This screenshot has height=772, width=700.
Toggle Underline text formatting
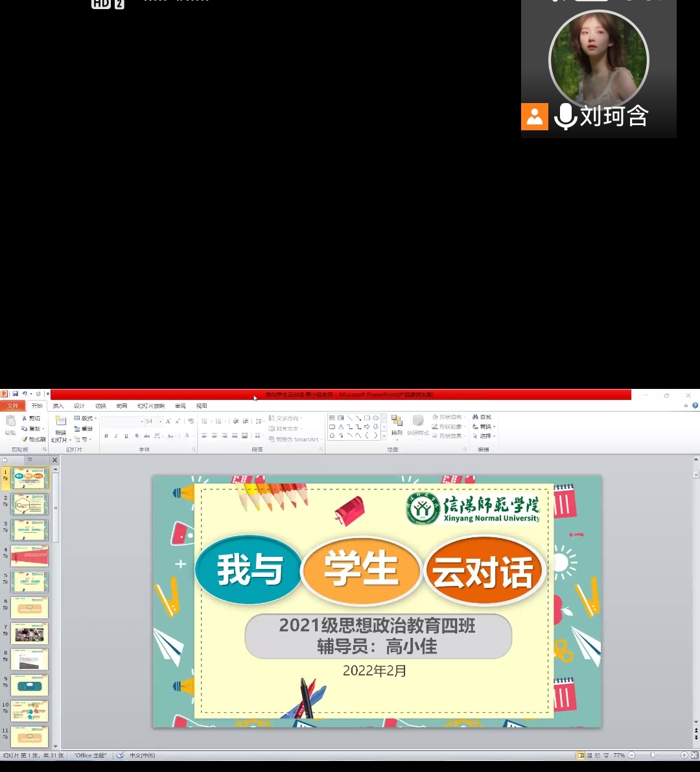[126, 436]
